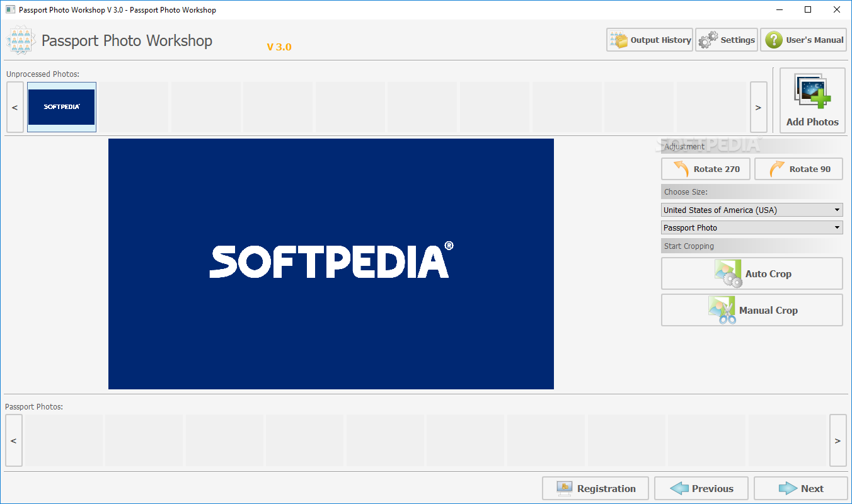Click the "V 3.0" version label

[279, 47]
